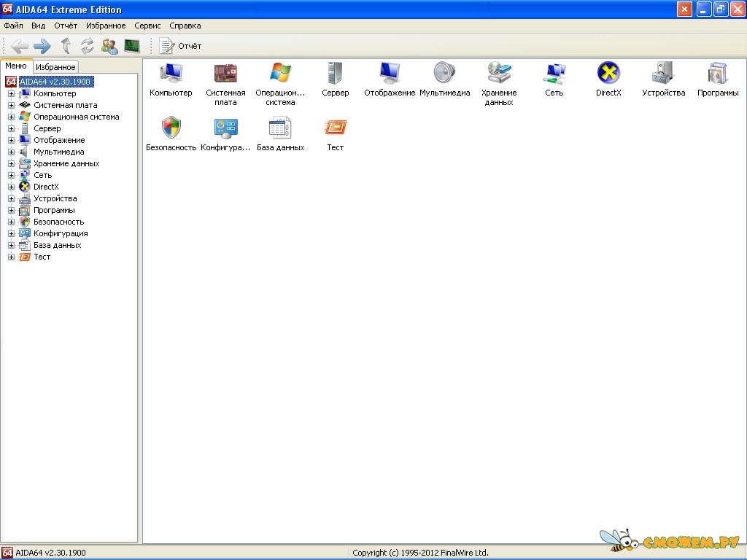
Task: Select Компьютер in the tree
Action: point(55,94)
